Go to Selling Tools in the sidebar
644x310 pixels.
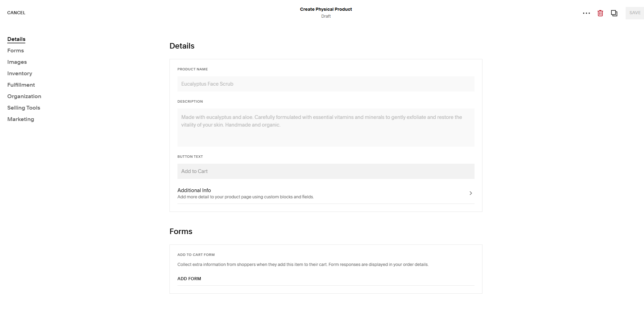(24, 108)
